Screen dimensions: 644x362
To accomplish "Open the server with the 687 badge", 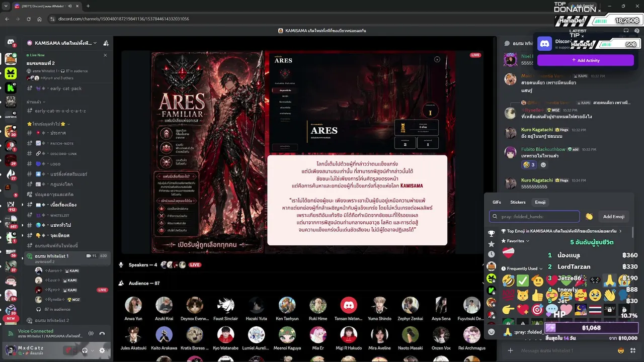I will click(x=11, y=223).
